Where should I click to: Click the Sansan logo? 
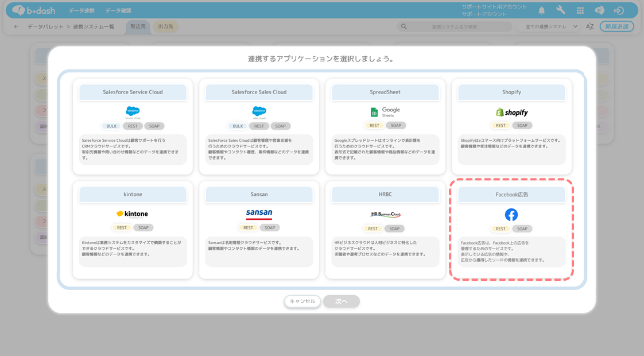pos(259,214)
